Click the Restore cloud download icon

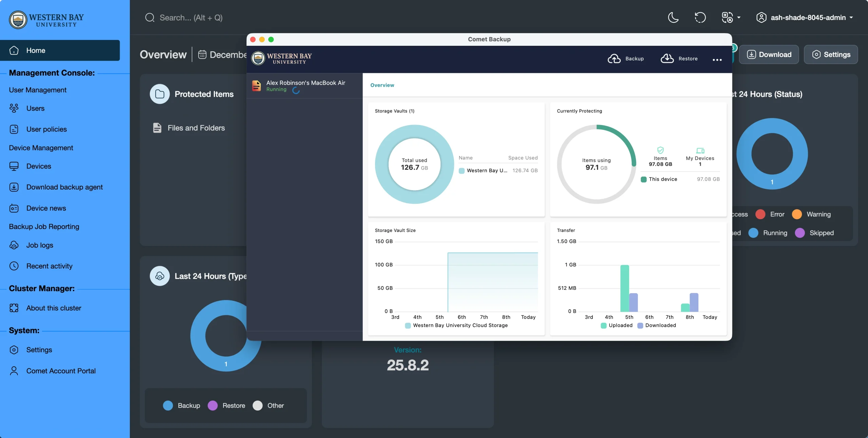click(667, 59)
